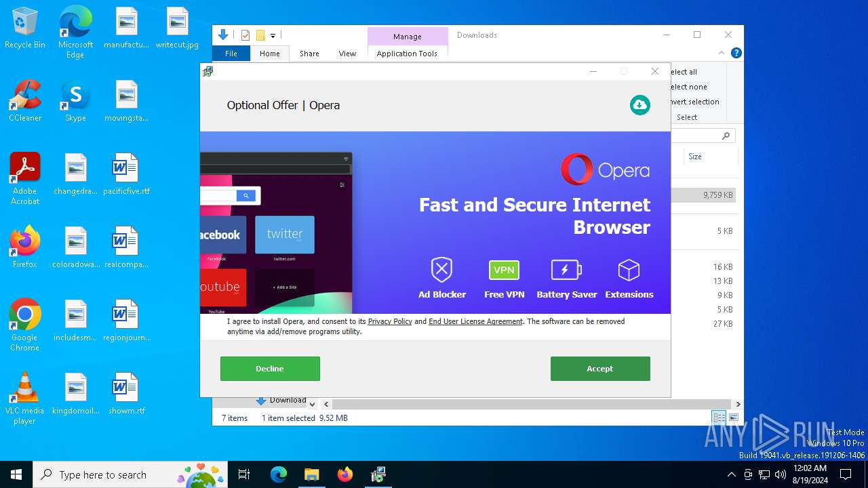Screen dimensions: 868x488
Task: Open Microsoft Edge desktop shortcut
Action: click(75, 33)
